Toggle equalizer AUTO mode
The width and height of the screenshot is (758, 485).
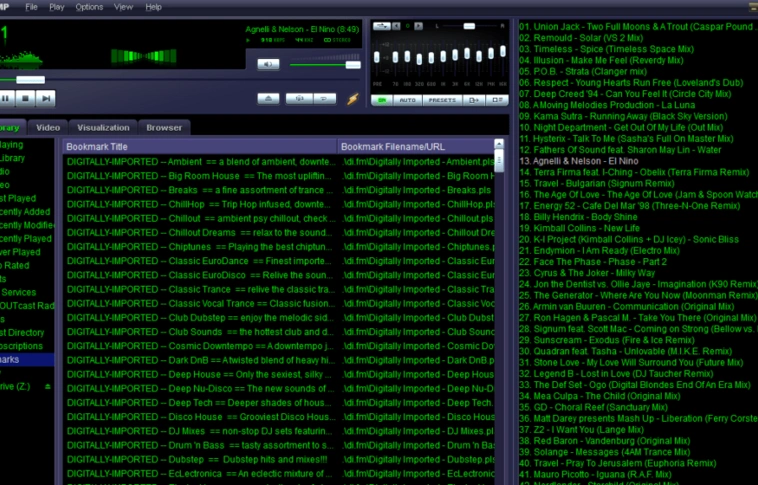click(407, 100)
